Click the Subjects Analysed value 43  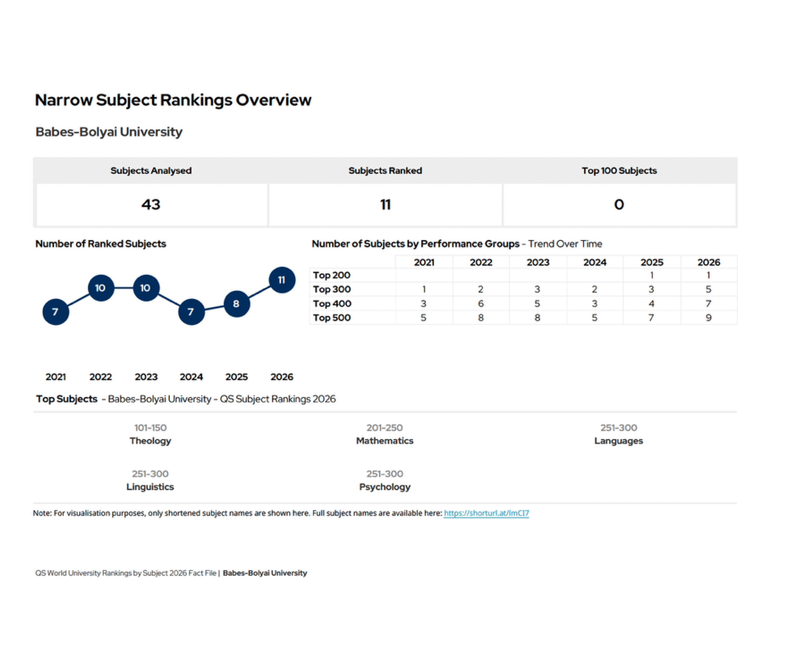(x=151, y=205)
